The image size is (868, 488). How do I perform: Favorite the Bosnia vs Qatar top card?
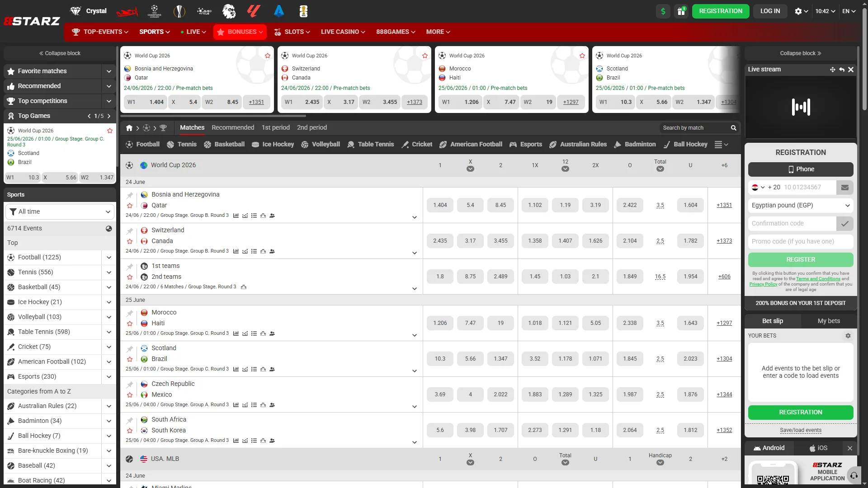coord(268,56)
